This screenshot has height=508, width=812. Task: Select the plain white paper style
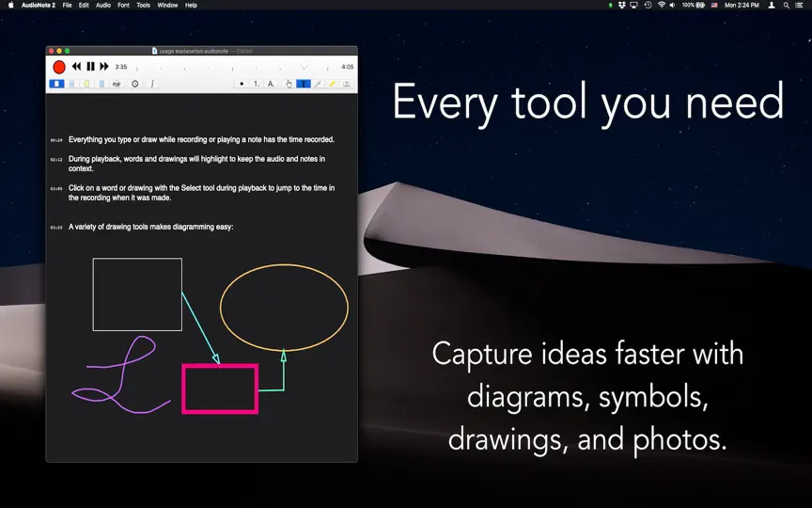(57, 84)
